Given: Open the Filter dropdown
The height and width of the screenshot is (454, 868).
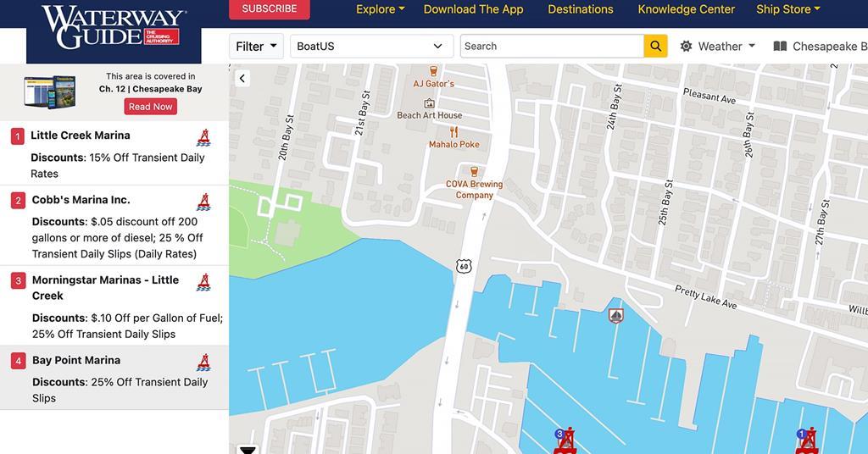Looking at the screenshot, I should tap(256, 47).
